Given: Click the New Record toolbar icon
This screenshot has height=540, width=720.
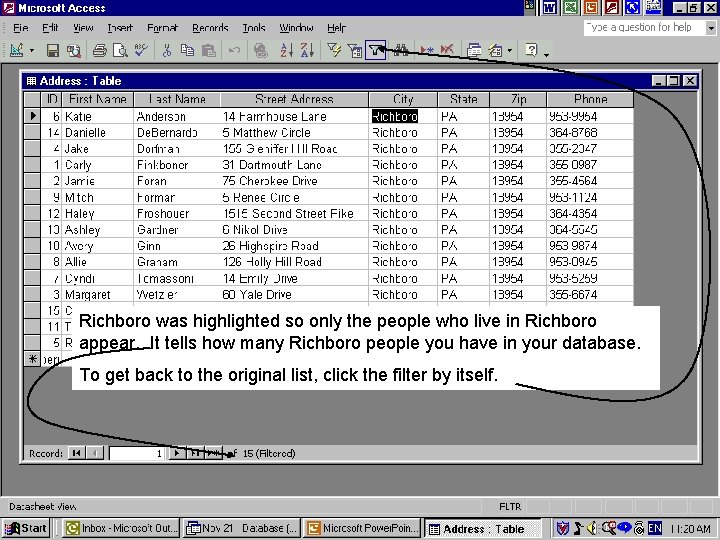Looking at the screenshot, I should click(427, 50).
